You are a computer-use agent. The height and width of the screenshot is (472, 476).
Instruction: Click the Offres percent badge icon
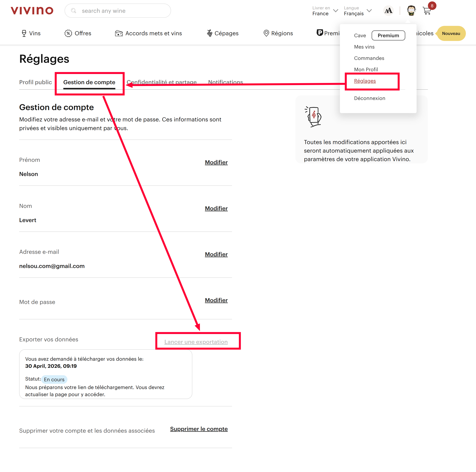click(68, 33)
